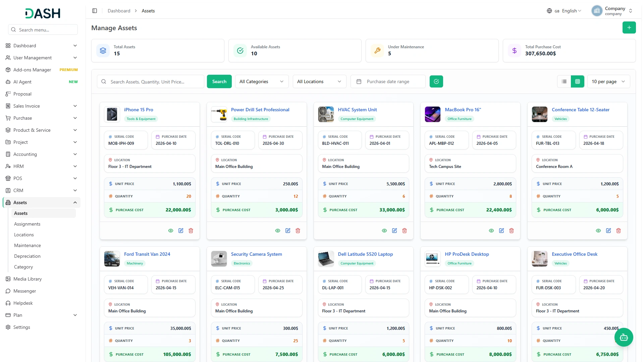View the HVAC System Unit details

point(384,231)
